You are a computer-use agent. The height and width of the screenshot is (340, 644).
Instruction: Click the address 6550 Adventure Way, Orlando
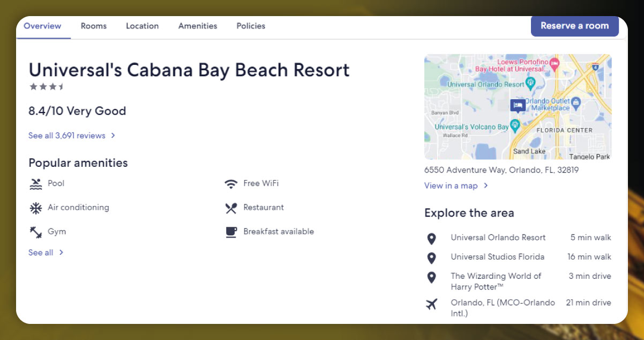501,170
